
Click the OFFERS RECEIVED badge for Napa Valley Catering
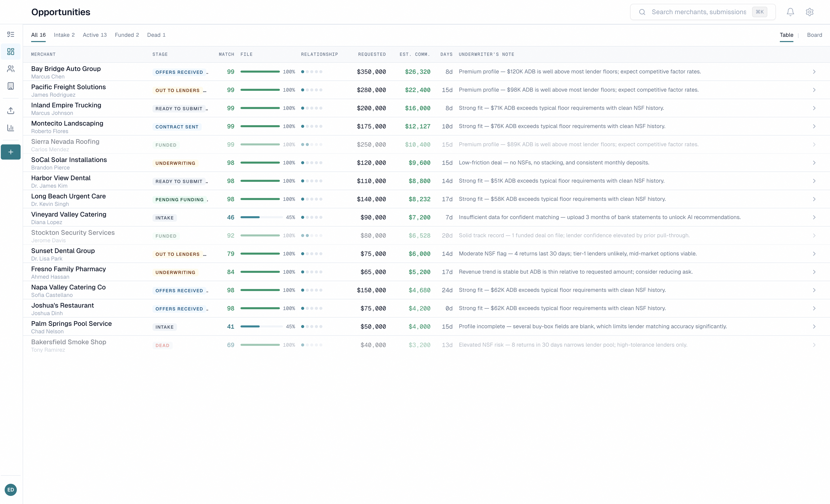click(x=179, y=290)
